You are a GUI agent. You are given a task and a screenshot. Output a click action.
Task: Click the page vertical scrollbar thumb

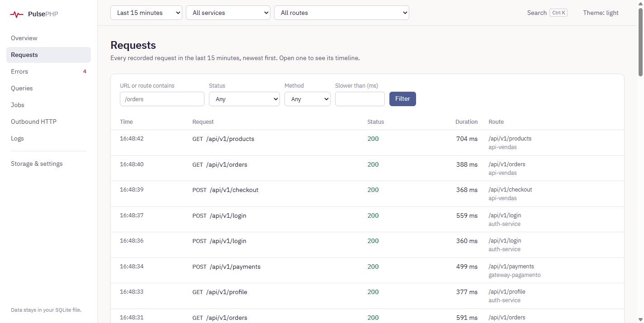point(640,42)
